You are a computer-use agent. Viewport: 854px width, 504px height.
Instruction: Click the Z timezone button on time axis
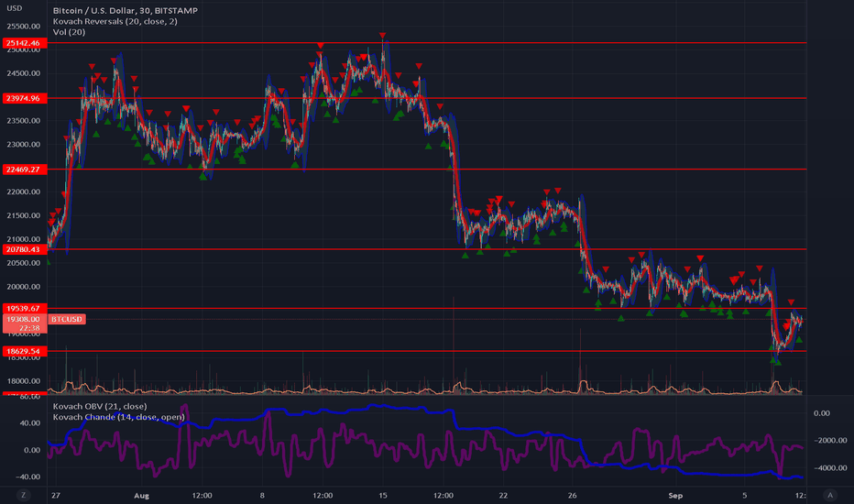click(23, 495)
